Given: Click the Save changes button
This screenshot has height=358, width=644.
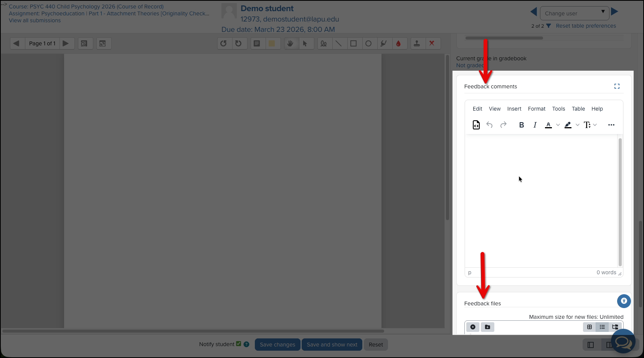Looking at the screenshot, I should (277, 345).
